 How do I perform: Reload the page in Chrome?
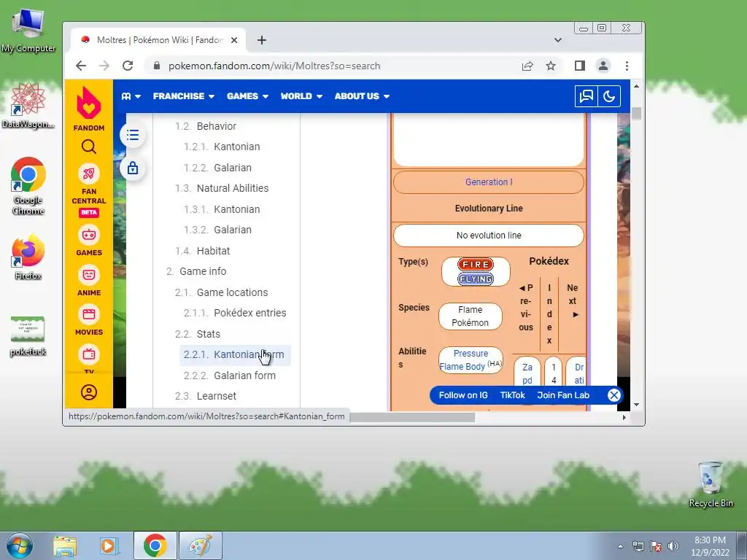point(128,66)
